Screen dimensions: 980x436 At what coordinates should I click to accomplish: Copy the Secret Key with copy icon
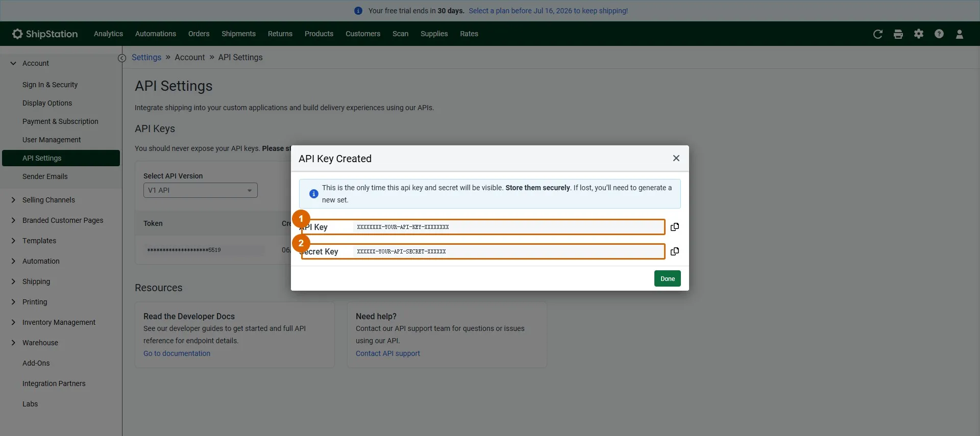(x=675, y=251)
